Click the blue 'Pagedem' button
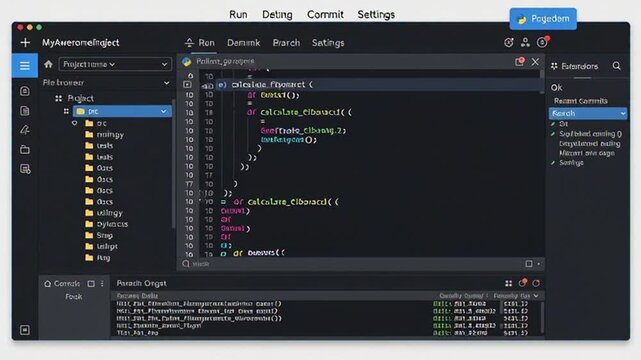The width and height of the screenshot is (641, 360). click(x=543, y=19)
